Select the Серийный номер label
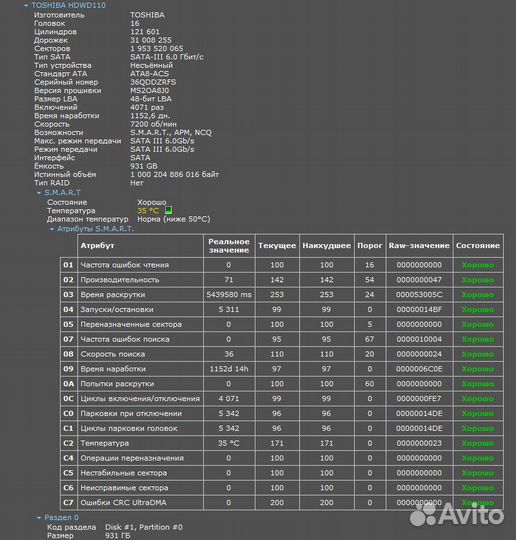The image size is (516, 540). [x=66, y=82]
